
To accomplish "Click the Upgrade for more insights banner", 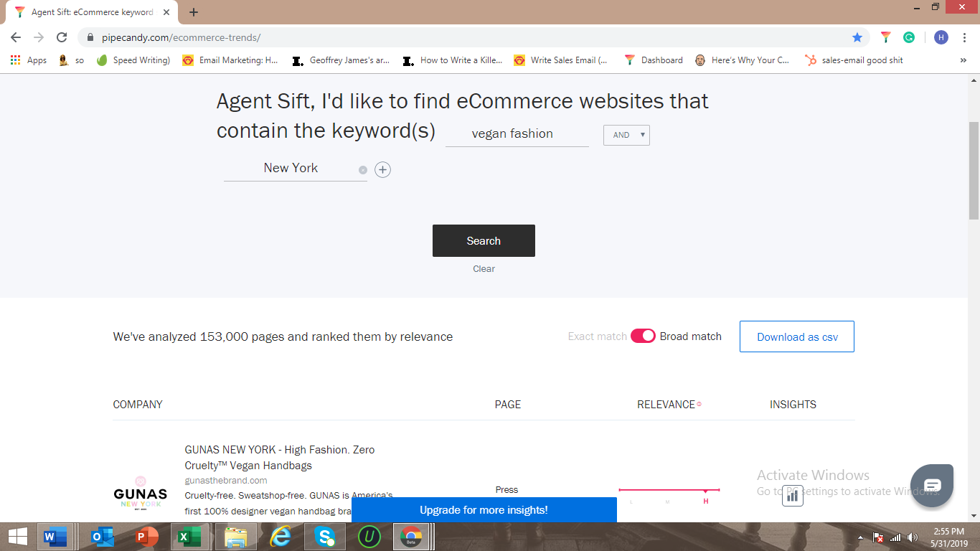I will [484, 510].
